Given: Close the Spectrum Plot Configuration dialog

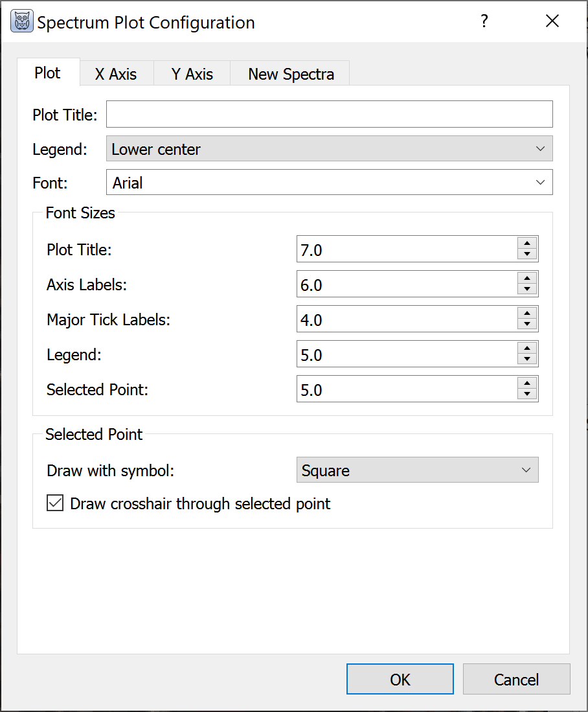Looking at the screenshot, I should coord(552,21).
